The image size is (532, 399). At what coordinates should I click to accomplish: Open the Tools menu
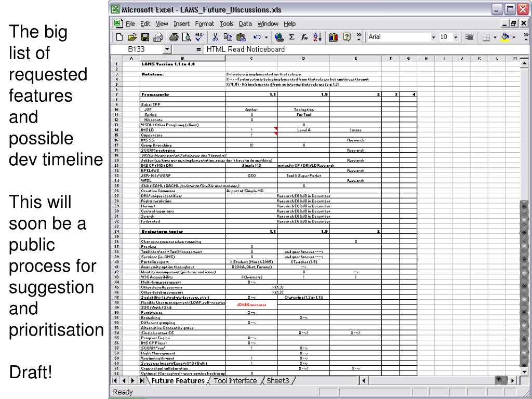[227, 24]
